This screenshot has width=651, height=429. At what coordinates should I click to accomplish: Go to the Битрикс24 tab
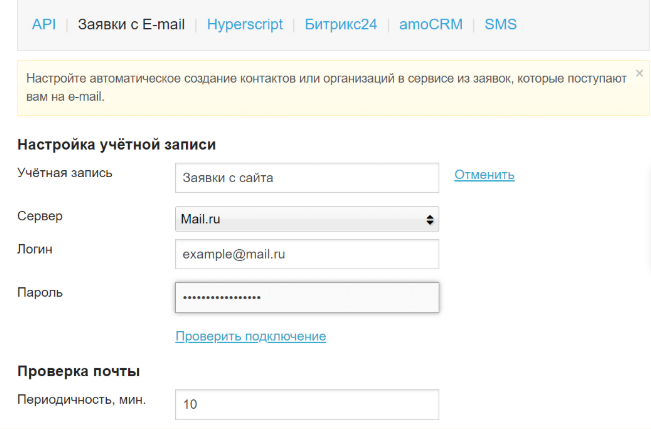click(x=341, y=24)
